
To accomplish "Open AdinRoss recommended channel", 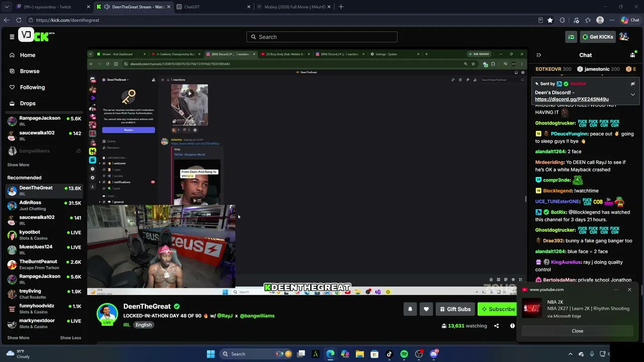I will [44, 206].
